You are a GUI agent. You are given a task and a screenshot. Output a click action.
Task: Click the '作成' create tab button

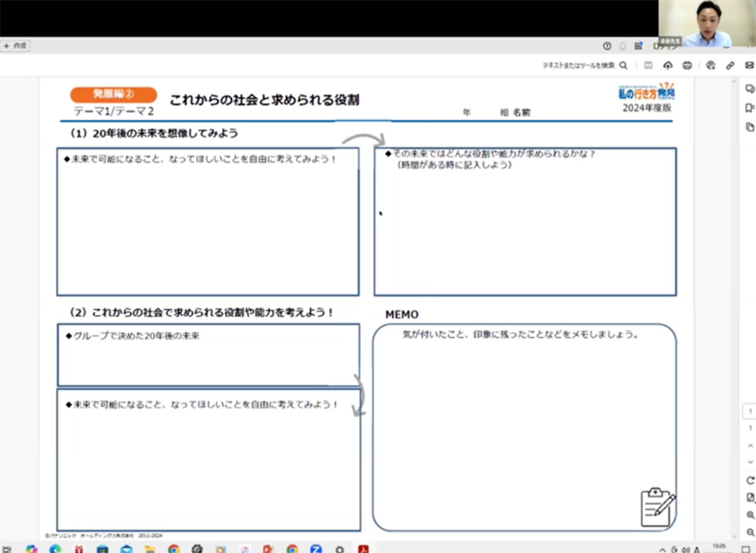pyautogui.click(x=15, y=46)
